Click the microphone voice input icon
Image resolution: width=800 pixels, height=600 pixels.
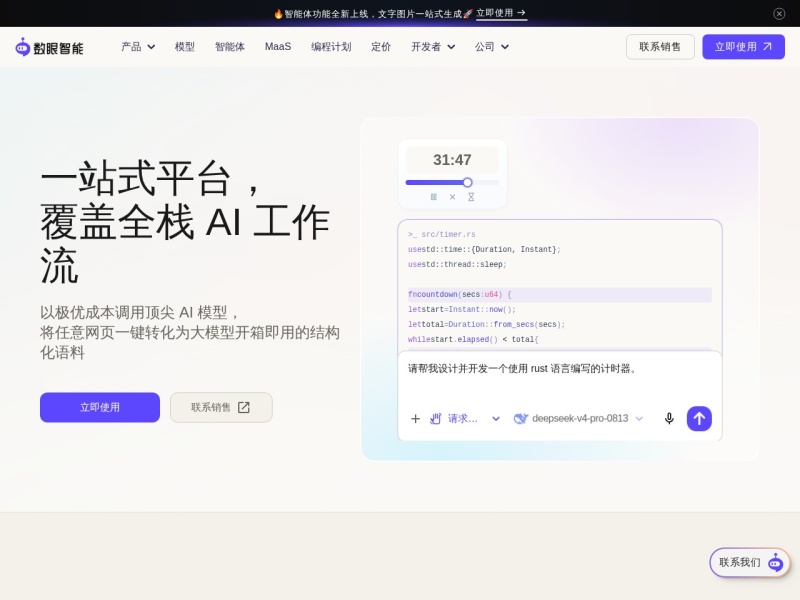pyautogui.click(x=669, y=419)
